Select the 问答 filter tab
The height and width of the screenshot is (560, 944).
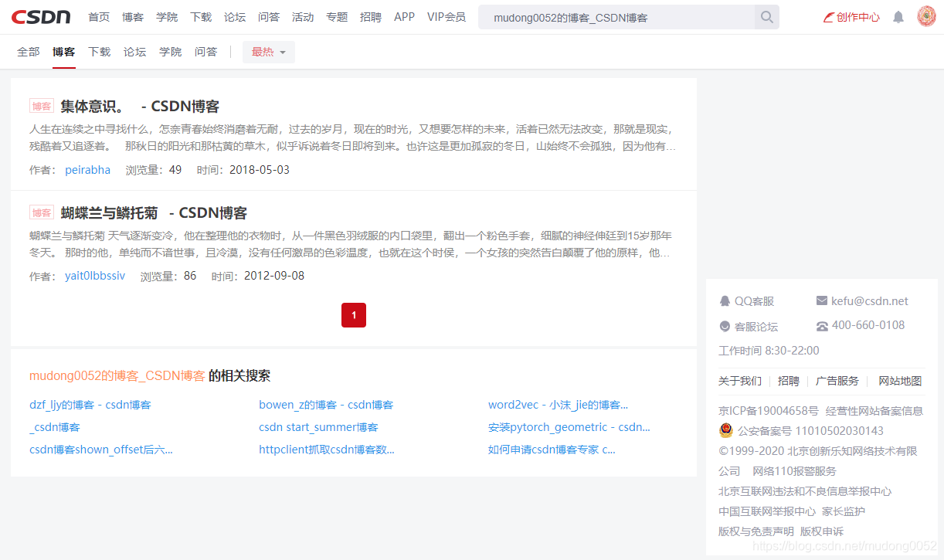click(206, 52)
